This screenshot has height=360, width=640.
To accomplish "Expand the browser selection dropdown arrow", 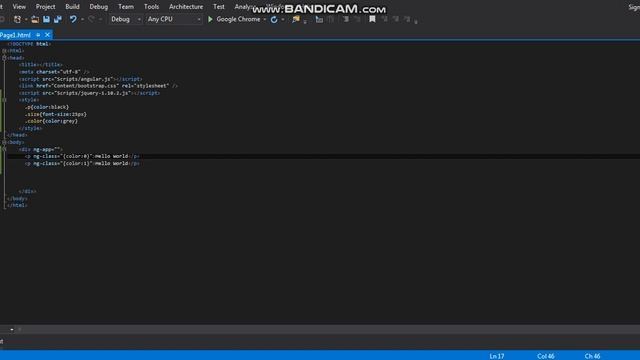I will pyautogui.click(x=264, y=19).
